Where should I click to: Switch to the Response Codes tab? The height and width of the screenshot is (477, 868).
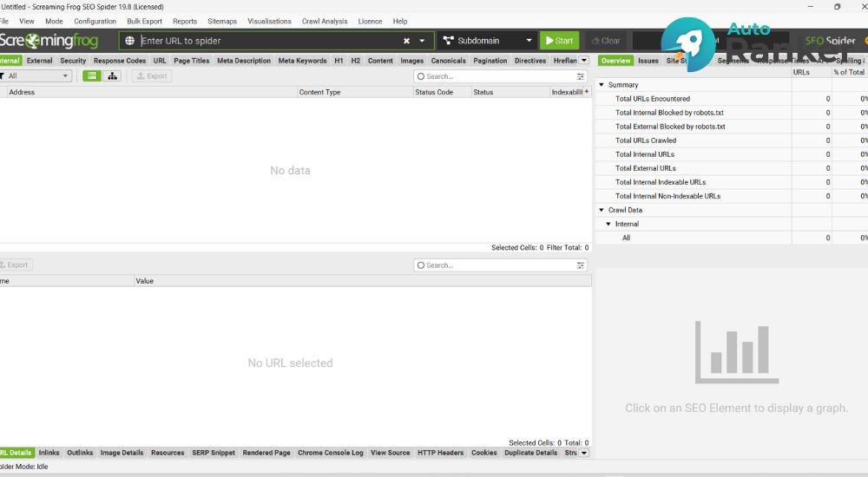pyautogui.click(x=120, y=61)
